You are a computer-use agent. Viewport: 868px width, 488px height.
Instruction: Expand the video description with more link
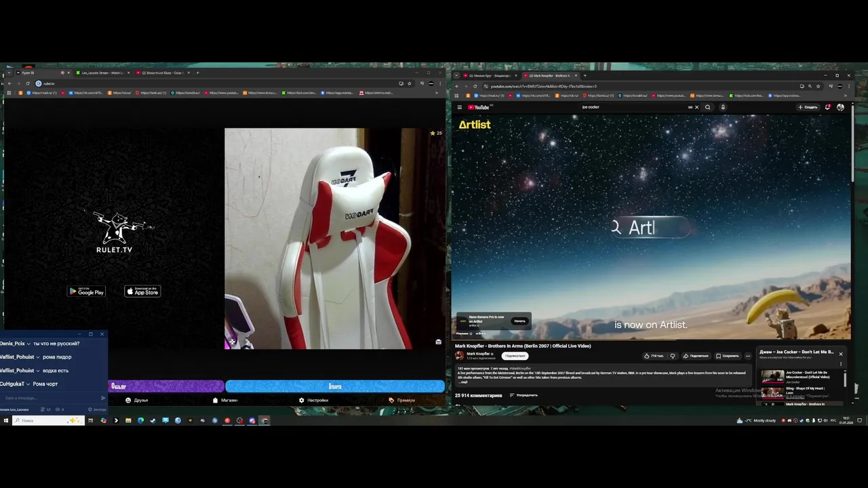click(x=464, y=382)
